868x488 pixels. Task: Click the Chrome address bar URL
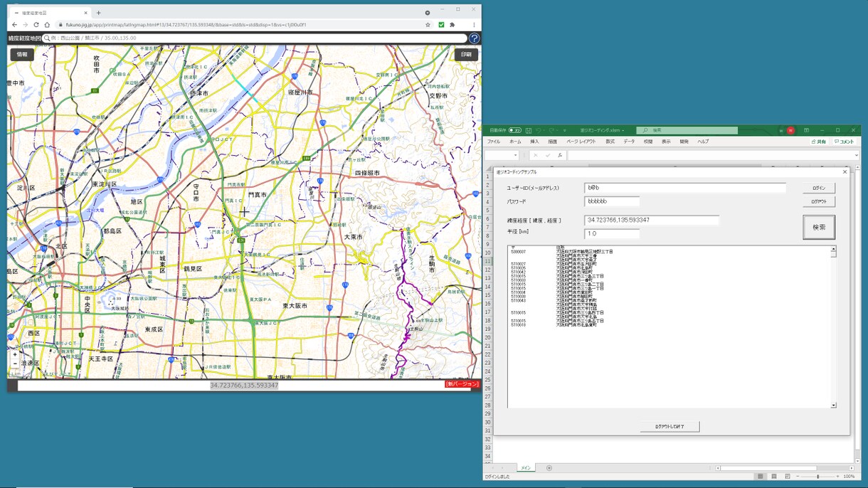click(x=186, y=25)
